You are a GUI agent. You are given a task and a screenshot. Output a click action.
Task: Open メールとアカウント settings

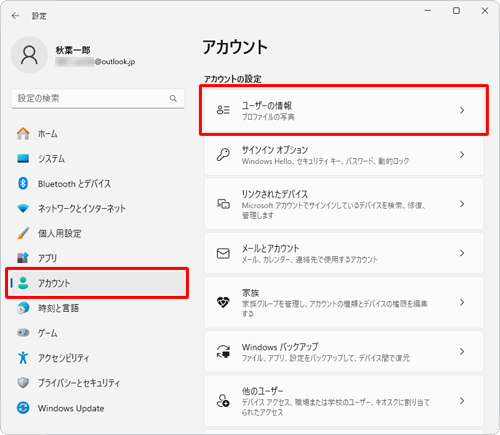(x=344, y=253)
